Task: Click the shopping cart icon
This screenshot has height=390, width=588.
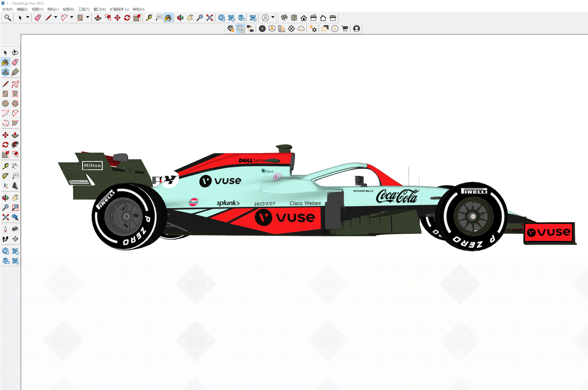Action: [345, 29]
